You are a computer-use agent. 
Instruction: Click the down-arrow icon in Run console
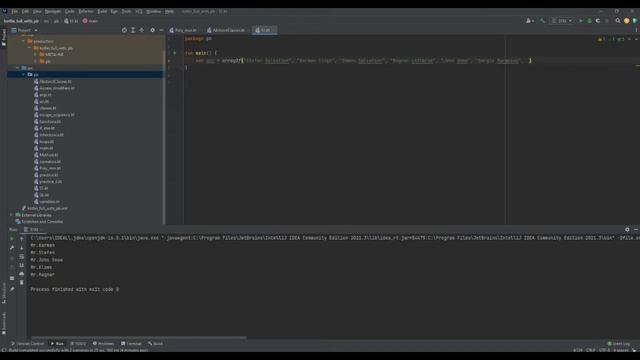tap(22, 248)
